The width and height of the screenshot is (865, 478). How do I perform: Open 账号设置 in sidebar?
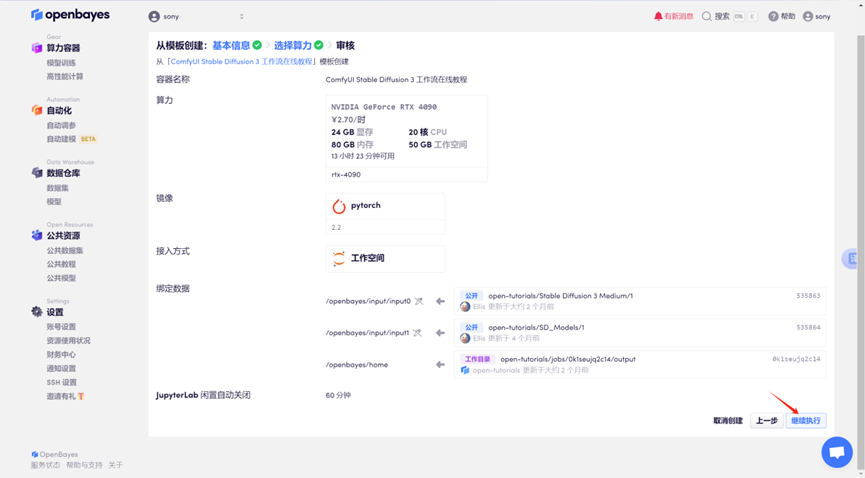point(61,327)
